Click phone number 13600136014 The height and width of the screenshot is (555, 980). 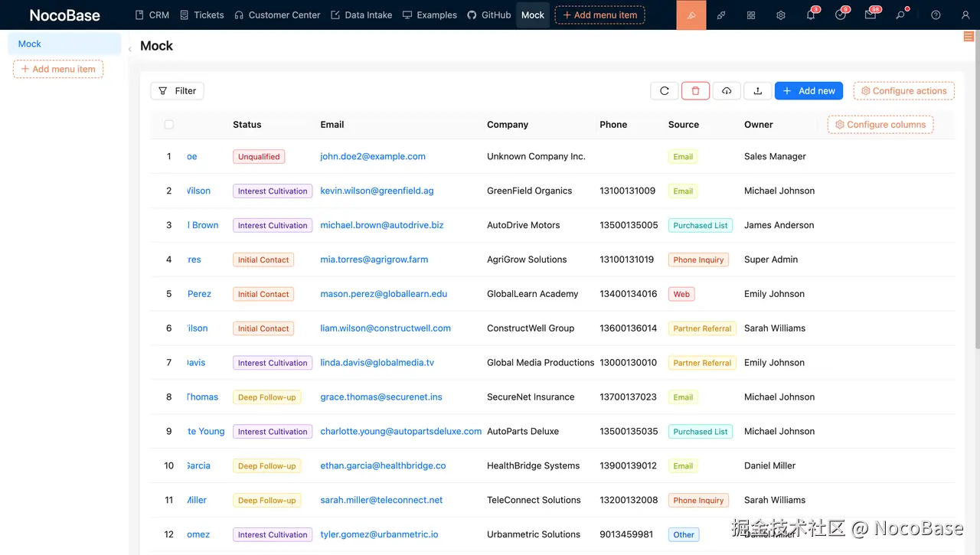point(628,328)
